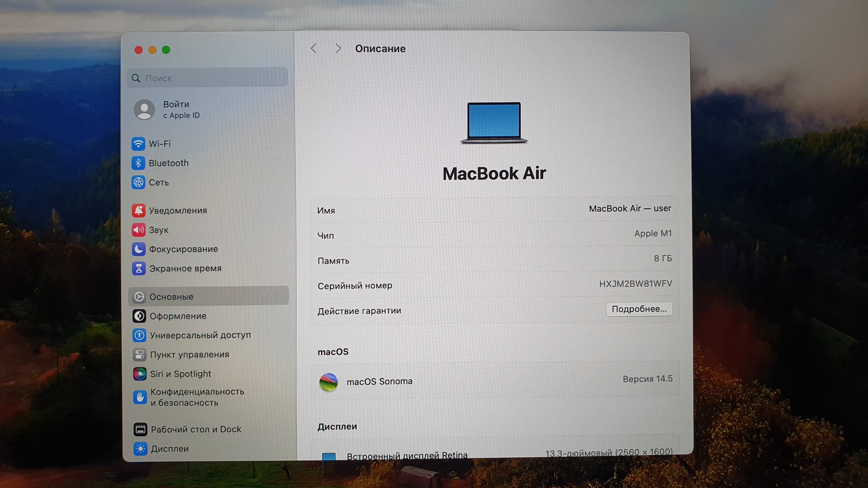Open Звук sound speaker icon
Image resolution: width=868 pixels, height=488 pixels.
(x=139, y=230)
